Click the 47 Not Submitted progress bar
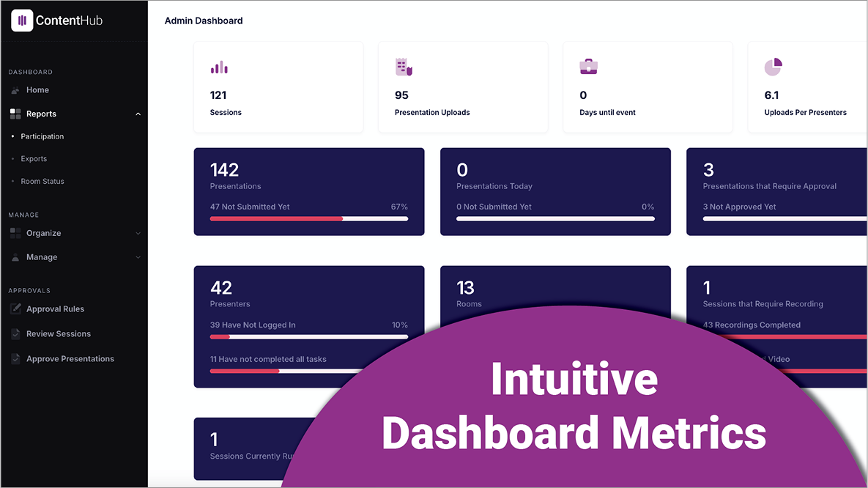 click(308, 218)
